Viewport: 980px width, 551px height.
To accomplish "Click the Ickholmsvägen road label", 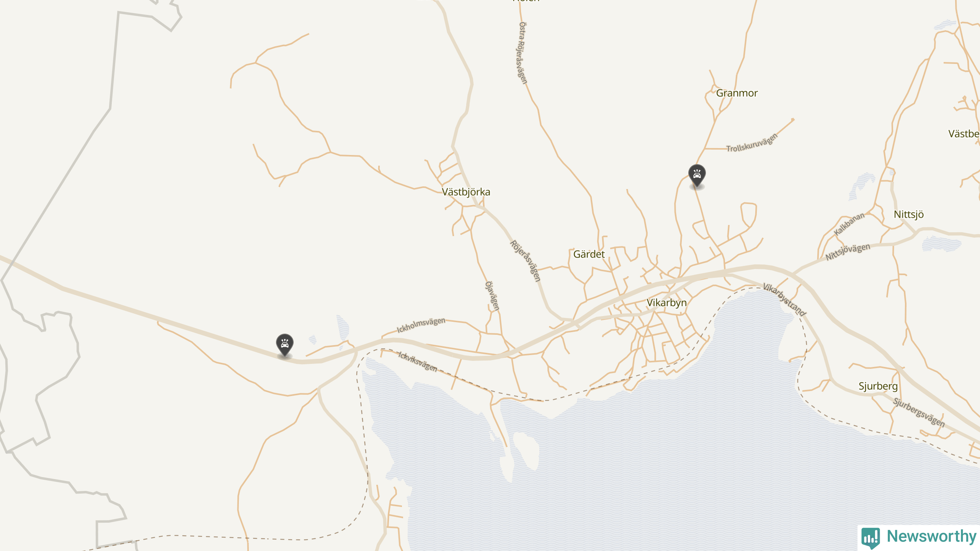I will point(421,325).
